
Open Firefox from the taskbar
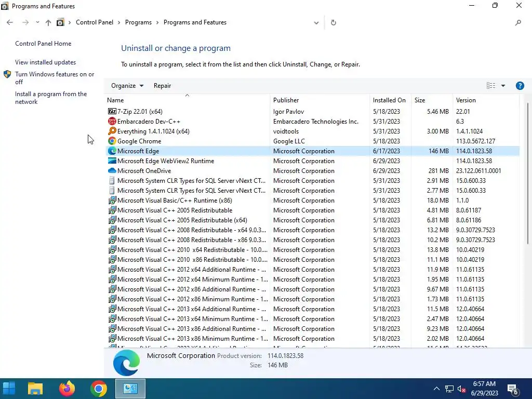[67, 389]
